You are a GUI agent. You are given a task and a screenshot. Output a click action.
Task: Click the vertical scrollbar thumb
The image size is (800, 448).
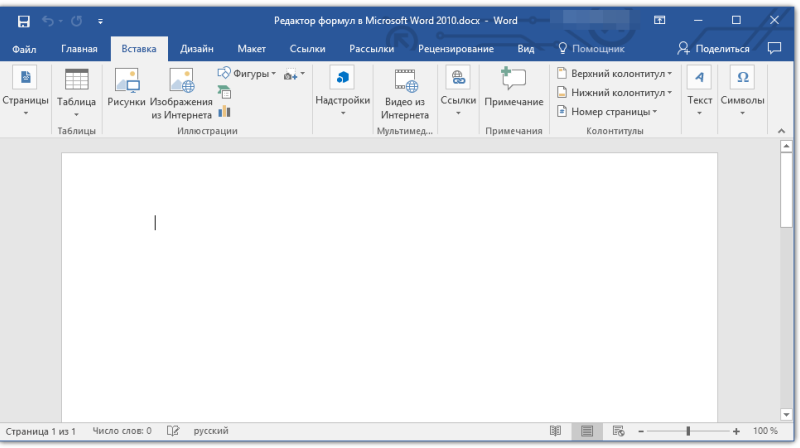click(786, 190)
